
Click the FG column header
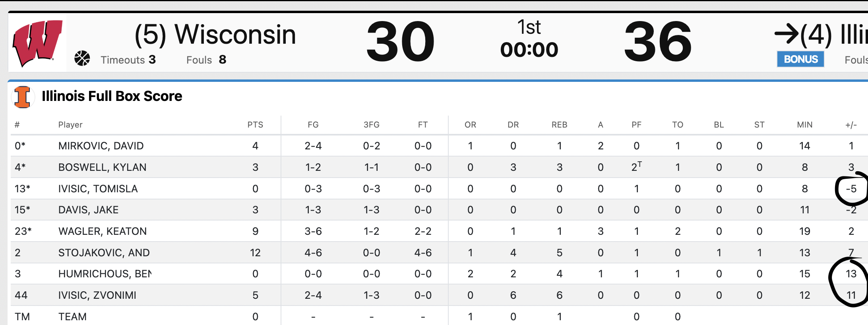[x=313, y=125]
